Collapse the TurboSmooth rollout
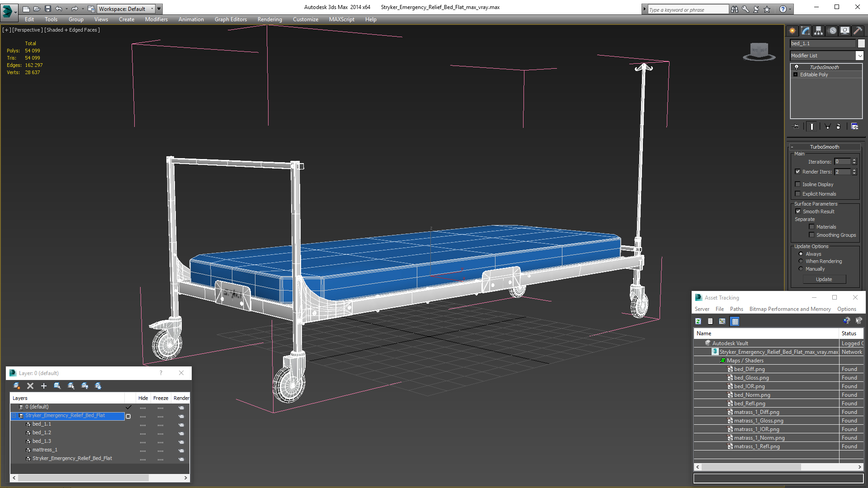Screen dimensions: 868x488 point(792,147)
